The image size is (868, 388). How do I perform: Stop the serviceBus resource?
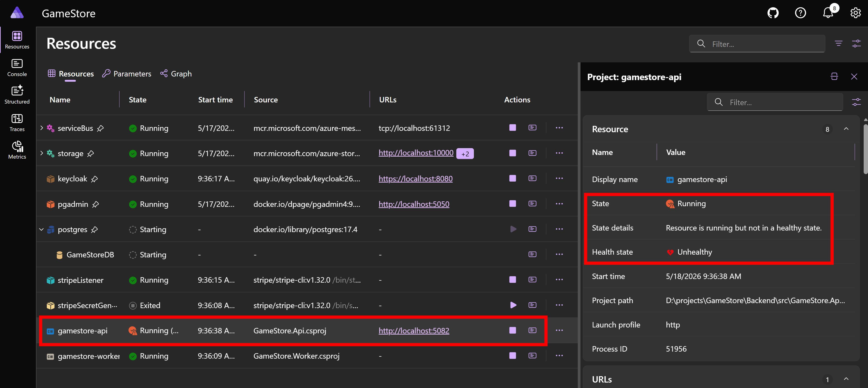pos(513,127)
